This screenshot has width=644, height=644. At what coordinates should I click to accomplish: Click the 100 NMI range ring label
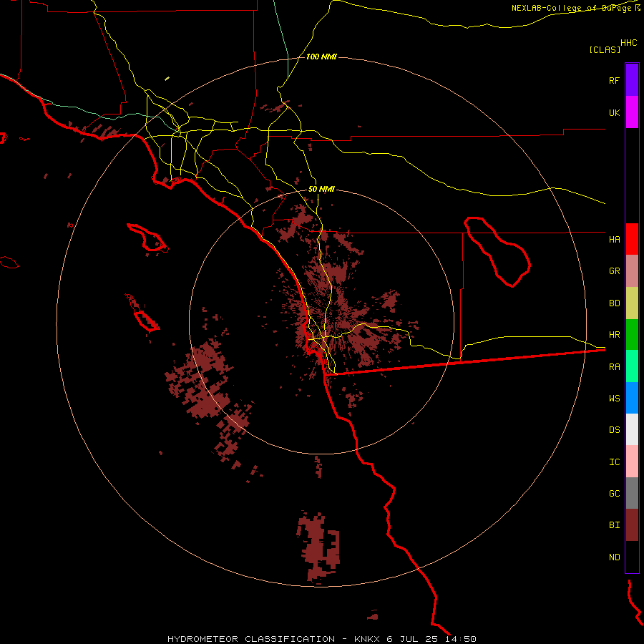[321, 57]
